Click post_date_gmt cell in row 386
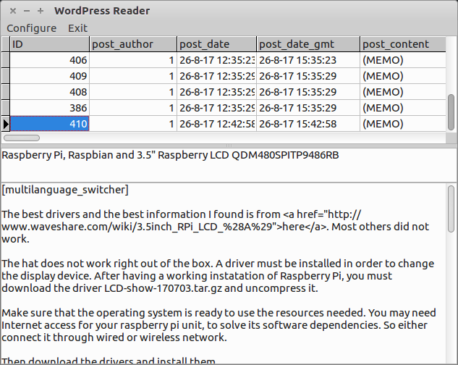The height and width of the screenshot is (365, 458). [308, 108]
